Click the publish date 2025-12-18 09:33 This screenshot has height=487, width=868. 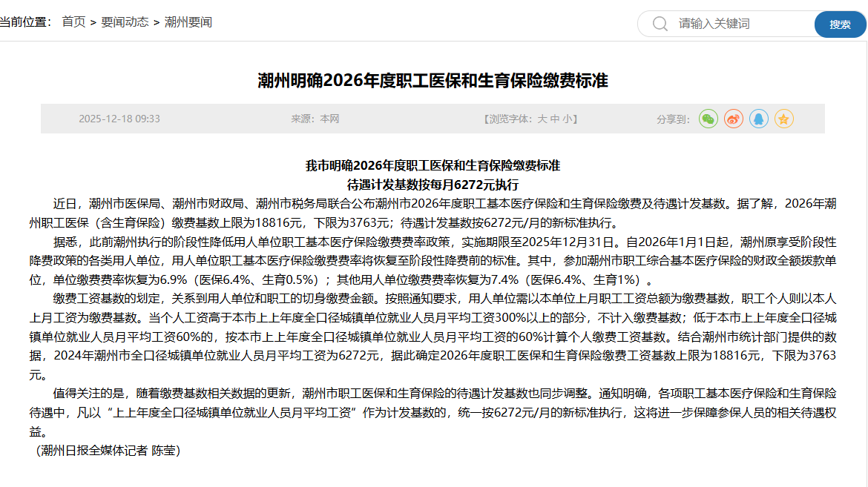pos(119,119)
